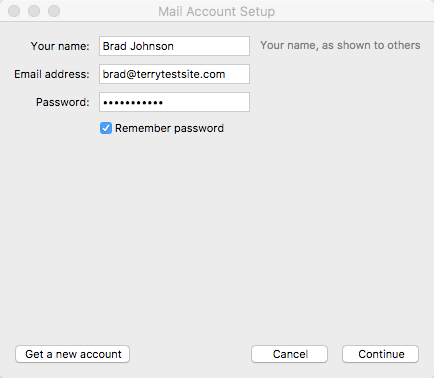Viewport: 434px width, 378px height.
Task: Focus the Email address input box
Action: (x=174, y=74)
